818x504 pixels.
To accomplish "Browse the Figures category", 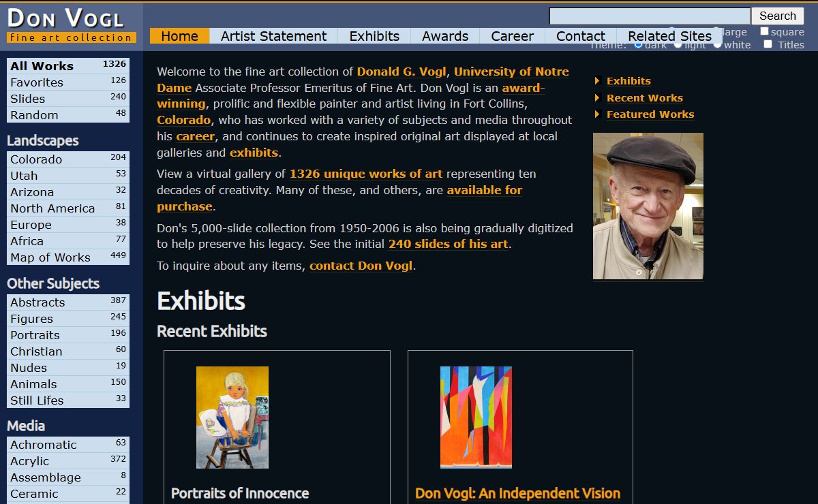I will coord(68,319).
